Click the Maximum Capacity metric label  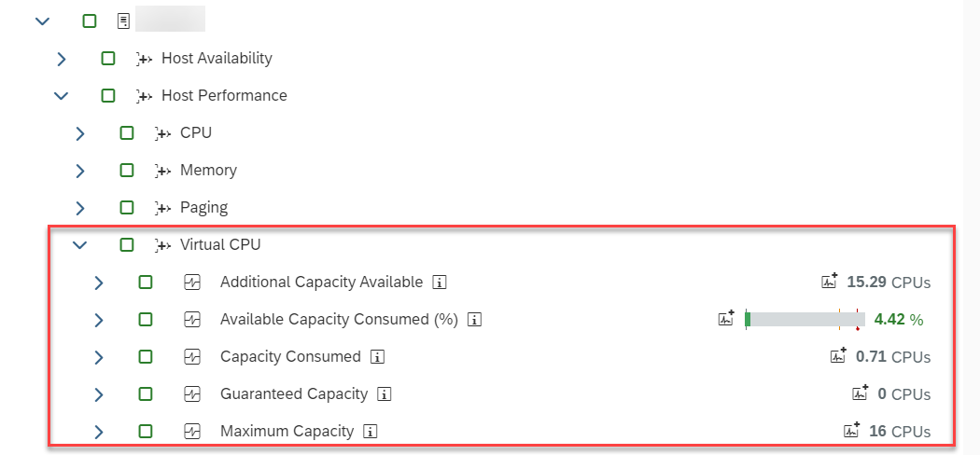pyautogui.click(x=287, y=432)
